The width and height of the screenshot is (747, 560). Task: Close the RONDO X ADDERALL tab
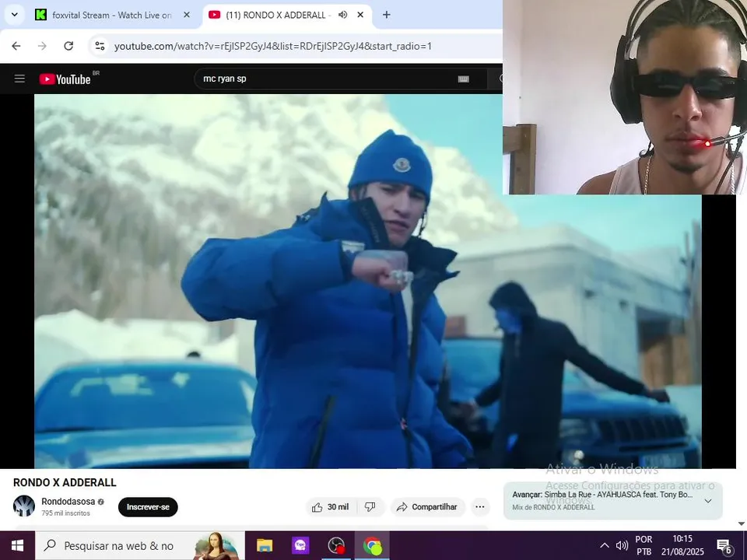coord(360,15)
